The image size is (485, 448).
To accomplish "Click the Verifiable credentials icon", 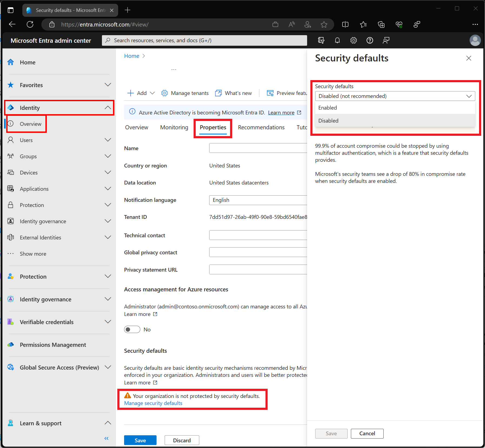I will [11, 322].
